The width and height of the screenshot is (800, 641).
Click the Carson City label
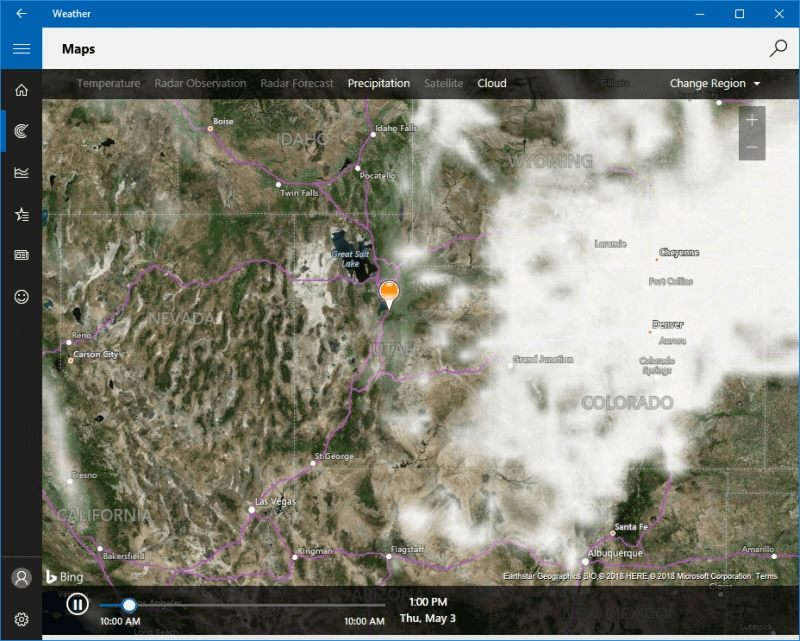(95, 354)
